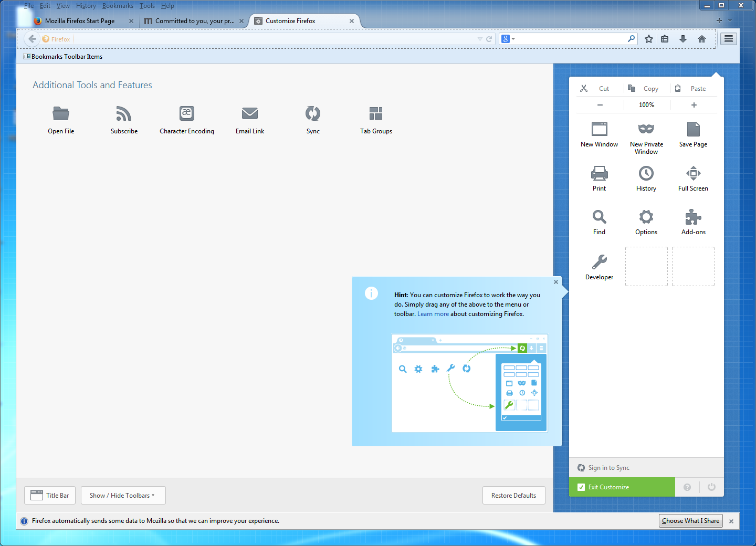This screenshot has height=546, width=756.
Task: Open the hamburger menu button
Action: tap(729, 39)
